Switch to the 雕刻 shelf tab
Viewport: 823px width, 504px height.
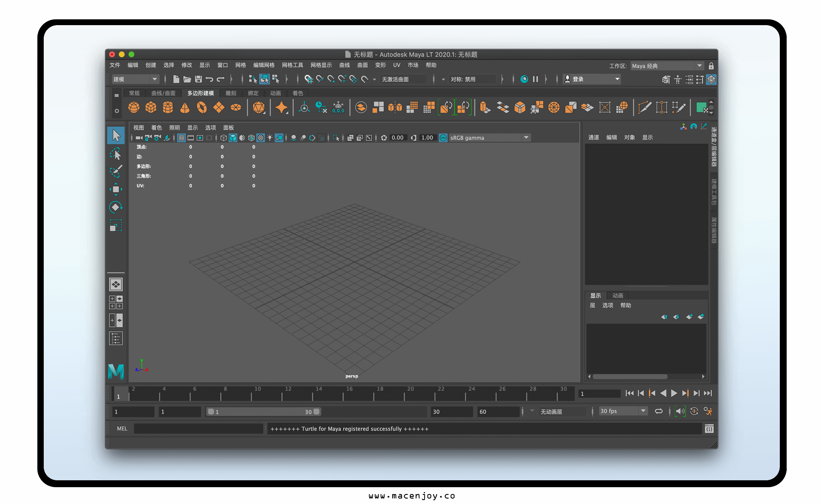pos(231,93)
